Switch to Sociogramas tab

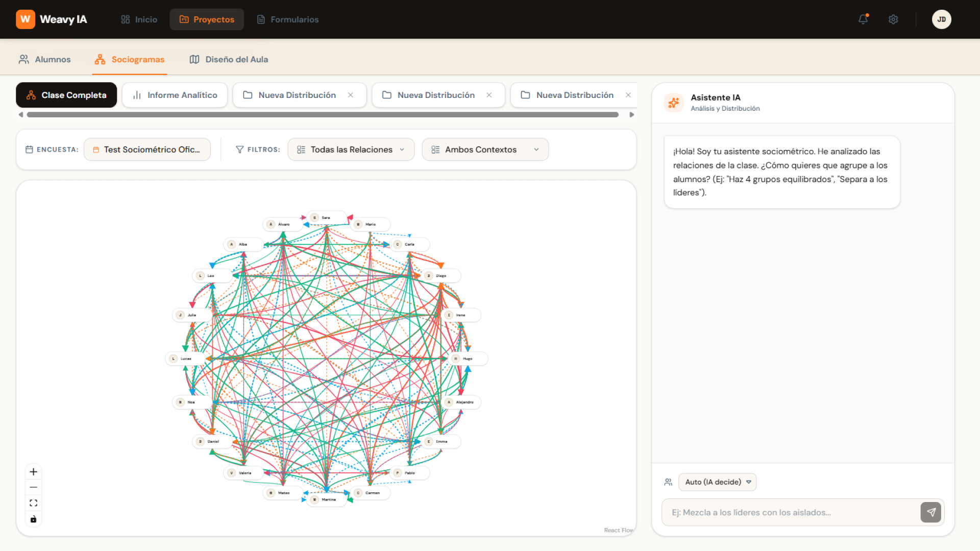coord(130,59)
